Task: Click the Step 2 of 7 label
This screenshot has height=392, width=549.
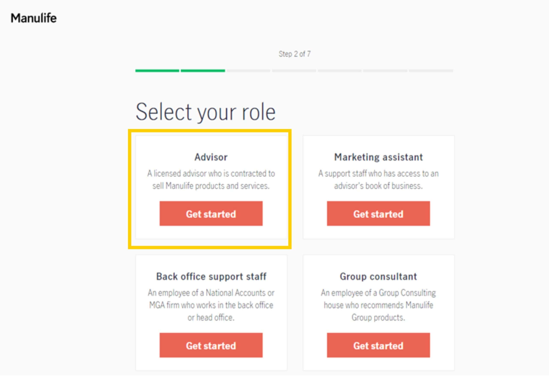Action: point(295,54)
